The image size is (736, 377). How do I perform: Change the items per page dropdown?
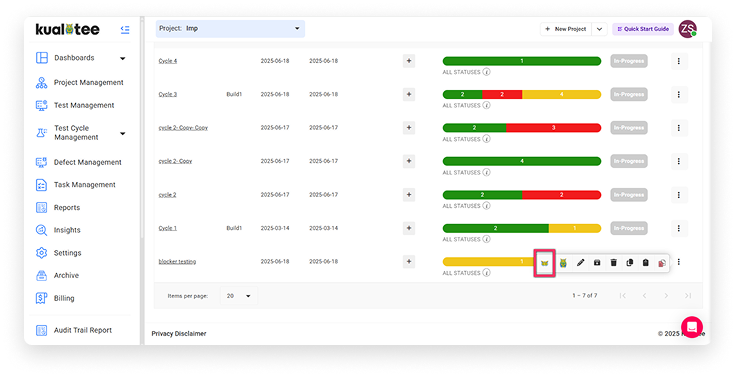click(x=238, y=296)
